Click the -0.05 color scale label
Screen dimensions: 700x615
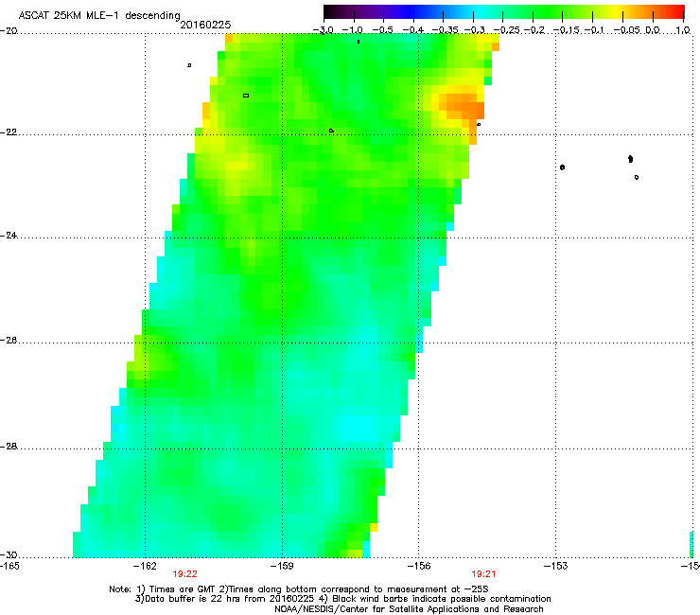pos(627,30)
